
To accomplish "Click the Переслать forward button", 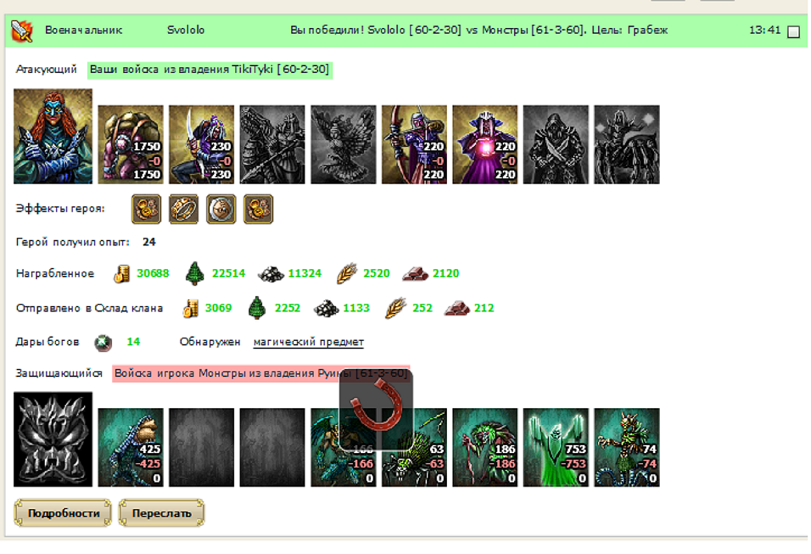I will 161,513.
